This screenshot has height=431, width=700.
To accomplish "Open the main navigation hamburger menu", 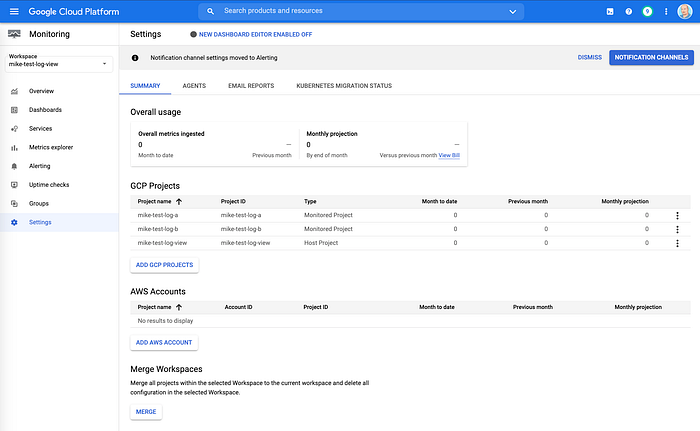I will coord(14,12).
